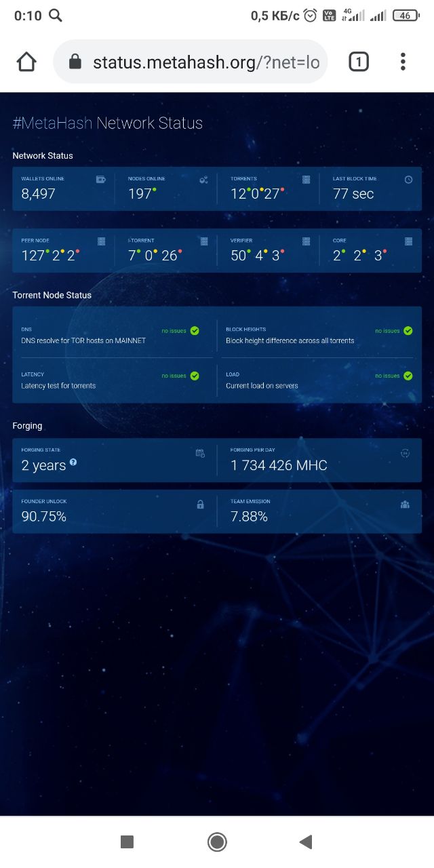434x868 pixels.
Task: Click the Nodes Online gears icon
Action: (203, 180)
